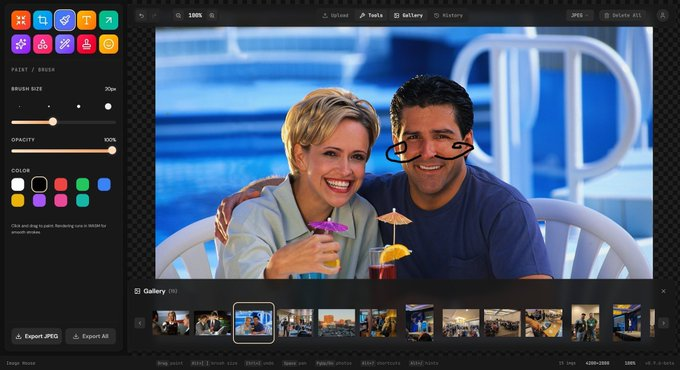The width and height of the screenshot is (680, 370).
Task: Select the yellow emoji sticker tool
Action: tap(108, 44)
